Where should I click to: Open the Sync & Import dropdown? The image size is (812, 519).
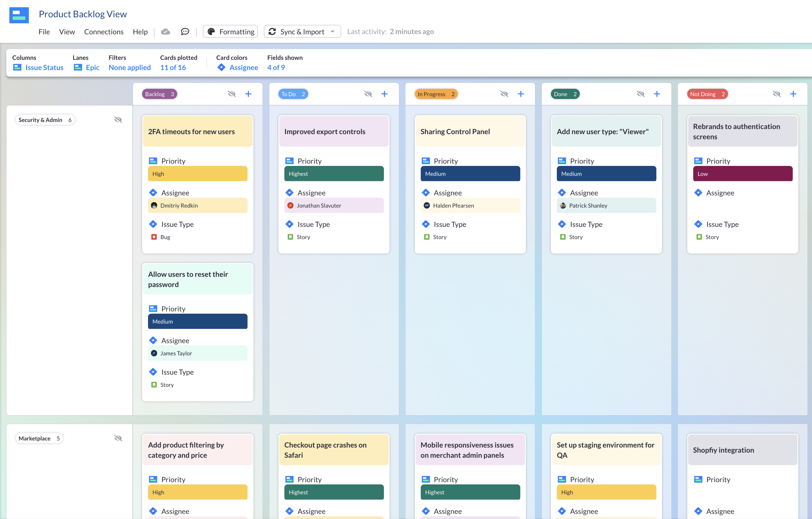pos(333,31)
